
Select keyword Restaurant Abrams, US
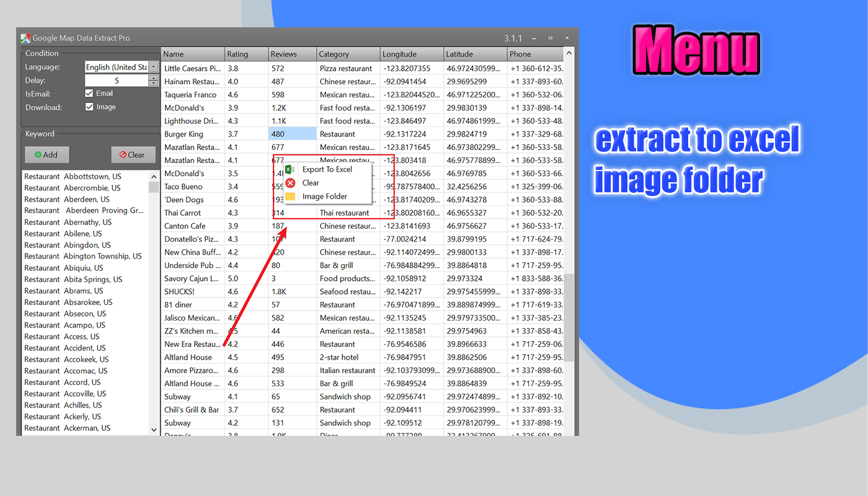coord(64,291)
